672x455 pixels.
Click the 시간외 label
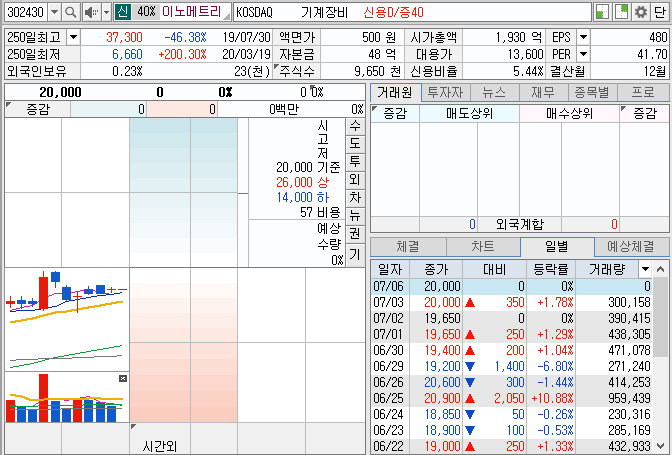pos(159,446)
